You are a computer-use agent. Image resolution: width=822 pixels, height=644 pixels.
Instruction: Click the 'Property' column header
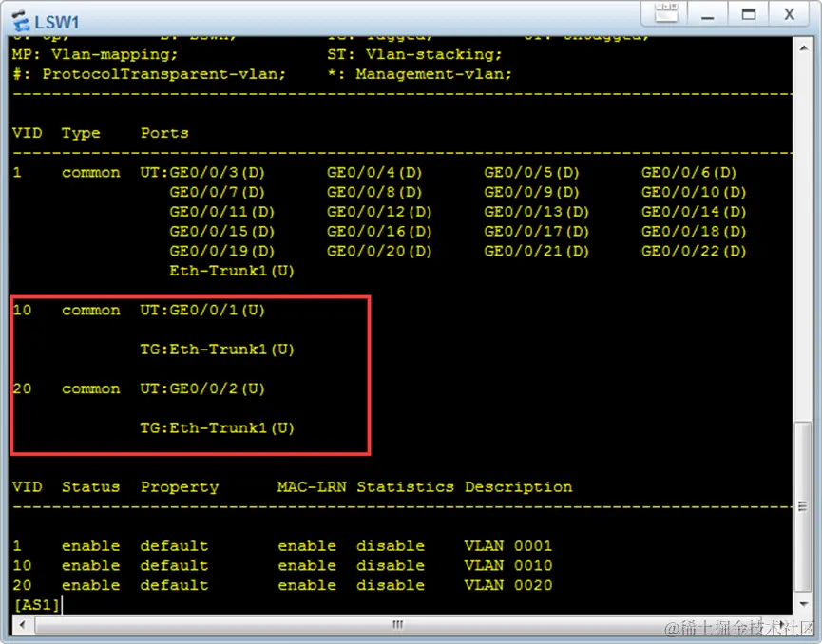tap(180, 487)
